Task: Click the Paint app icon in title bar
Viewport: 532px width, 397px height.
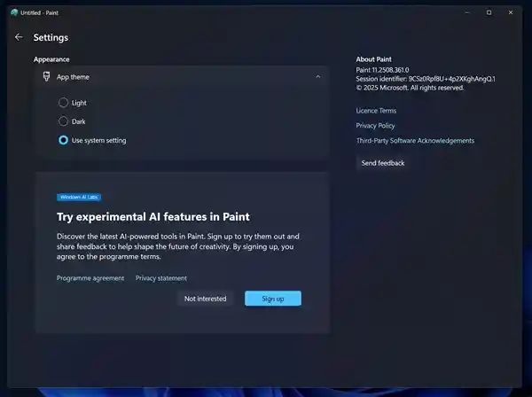Action: click(14, 12)
